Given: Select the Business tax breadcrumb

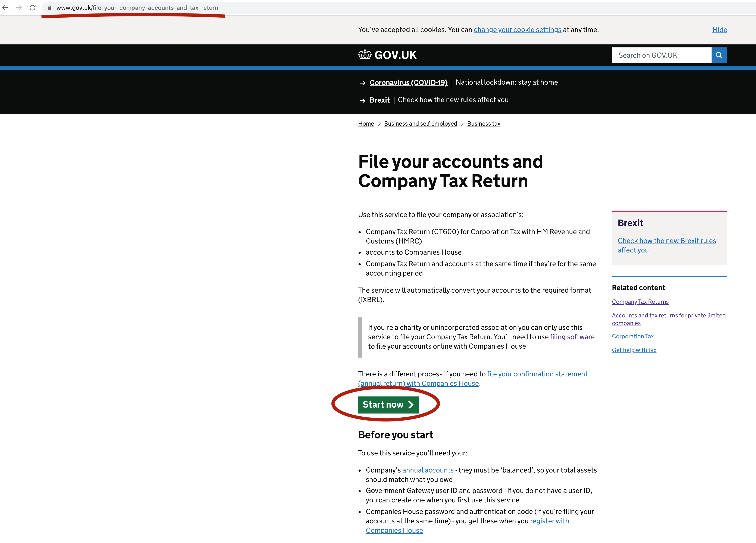Looking at the screenshot, I should coord(484,123).
